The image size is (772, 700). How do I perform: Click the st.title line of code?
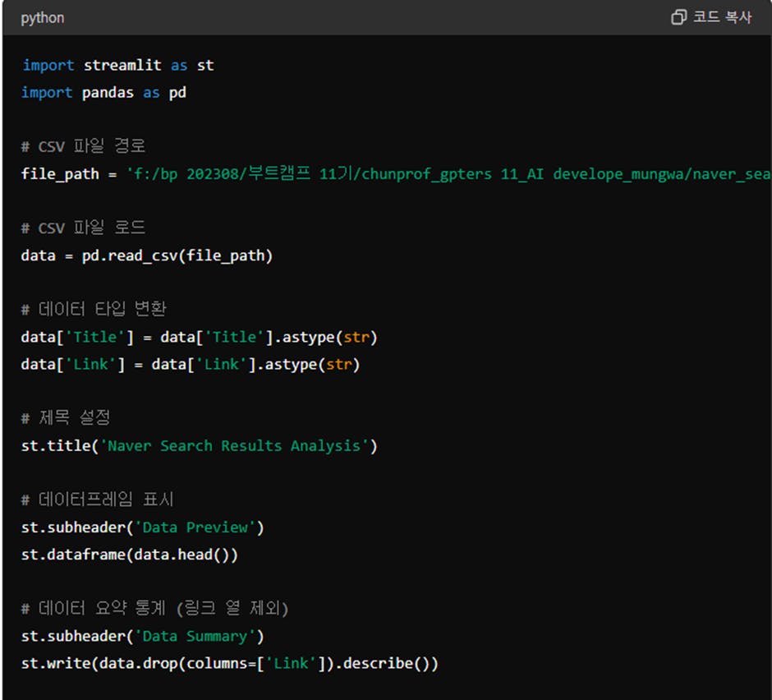199,445
